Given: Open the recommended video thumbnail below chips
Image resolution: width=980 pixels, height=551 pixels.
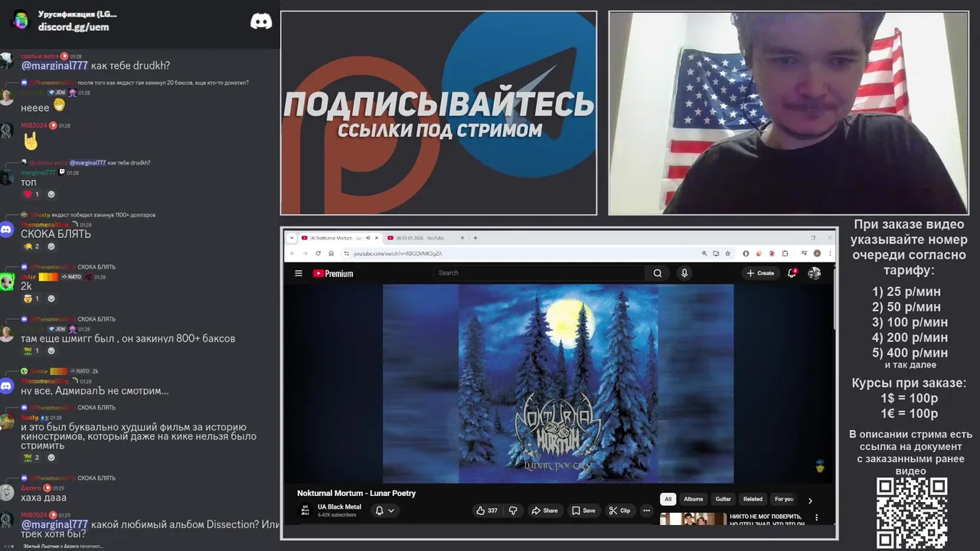Looking at the screenshot, I should (x=693, y=519).
